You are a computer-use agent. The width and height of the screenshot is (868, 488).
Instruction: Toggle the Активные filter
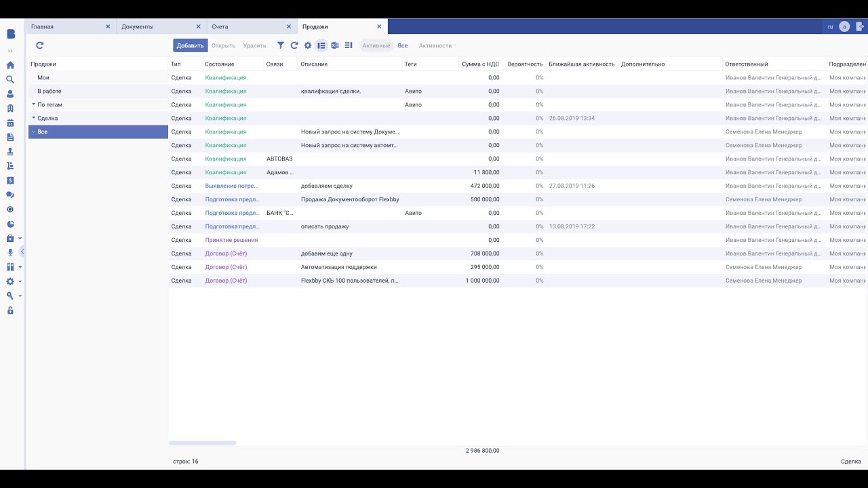376,45
